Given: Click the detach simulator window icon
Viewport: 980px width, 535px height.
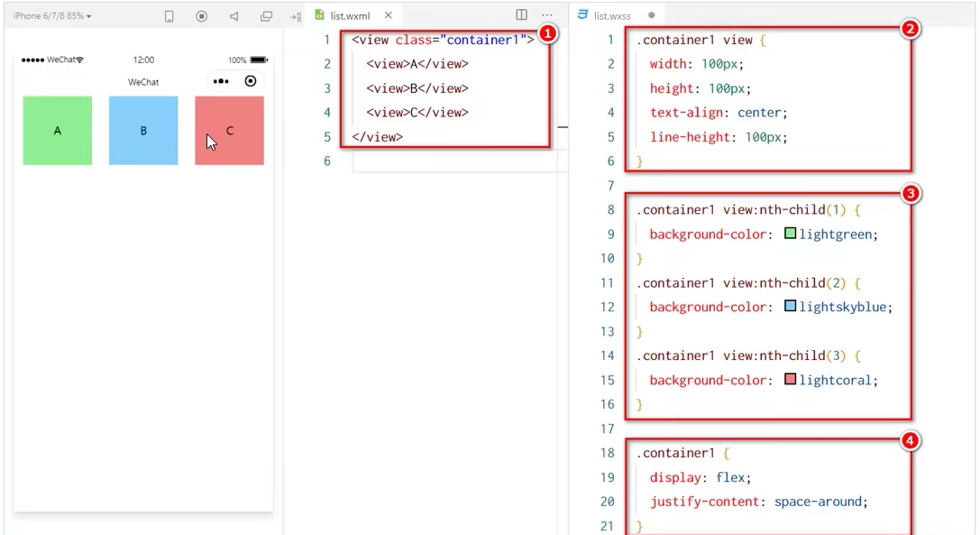Looking at the screenshot, I should [266, 16].
